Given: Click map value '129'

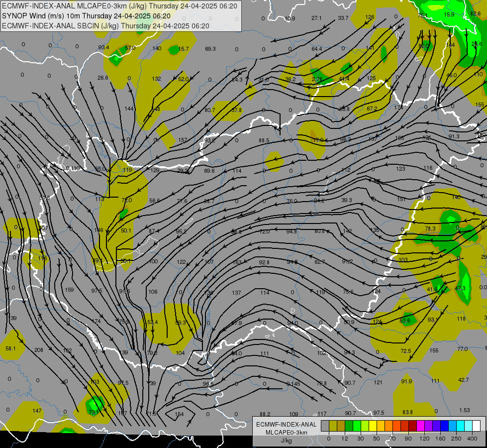Looking at the screenshot, I should [x=155, y=170].
